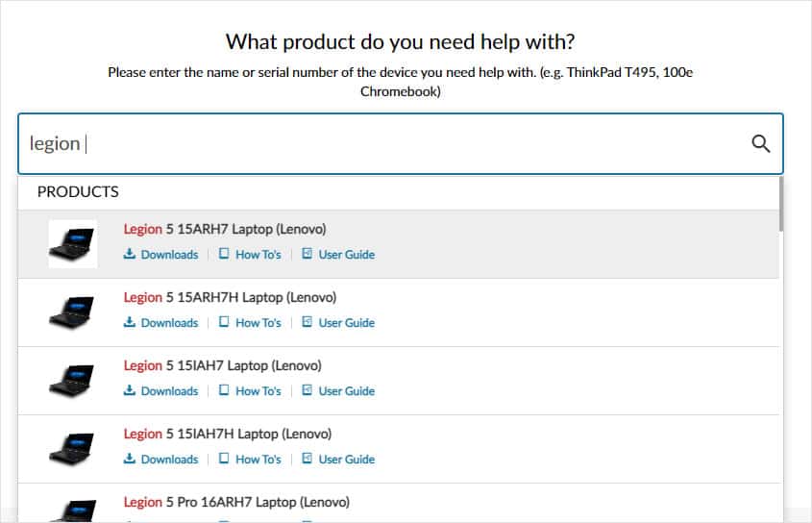
Task: Open Downloads for Legion 5 15IAH7
Action: pyautogui.click(x=161, y=391)
